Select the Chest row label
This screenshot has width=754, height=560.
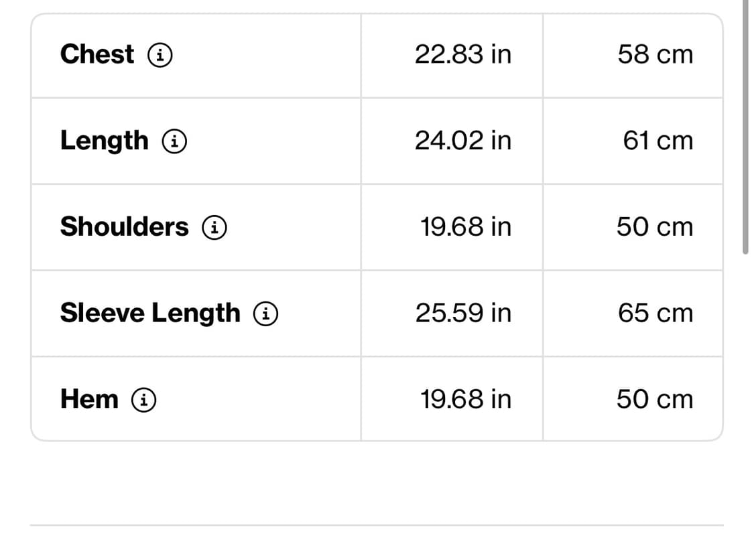(97, 54)
